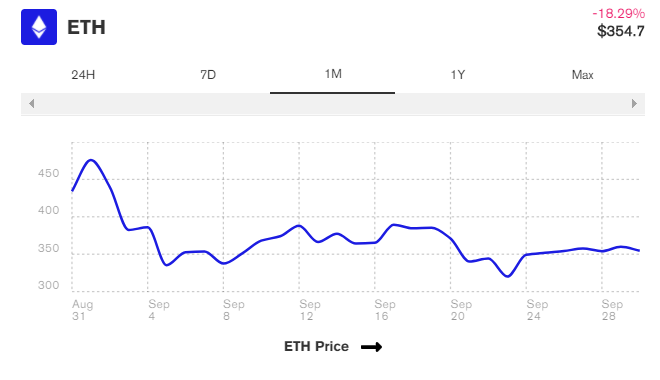Click the right scroll arrow
660x380 pixels.
point(634,104)
